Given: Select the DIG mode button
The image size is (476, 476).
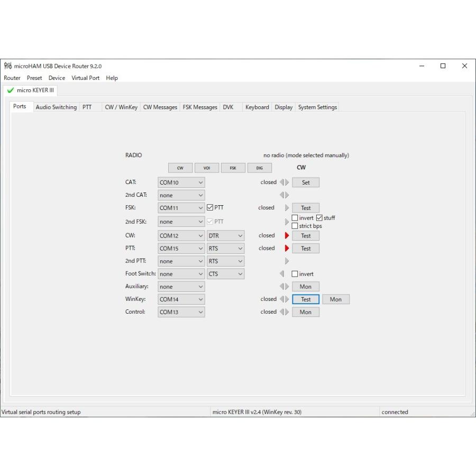Looking at the screenshot, I should tap(259, 168).
